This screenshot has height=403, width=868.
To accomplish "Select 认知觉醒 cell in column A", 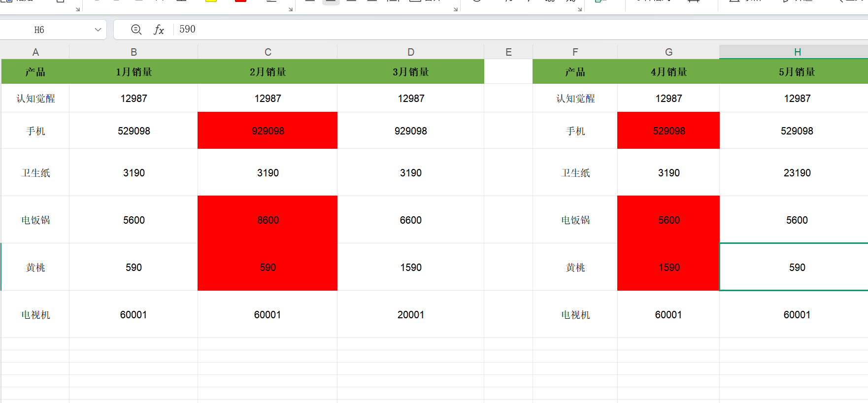I will point(35,98).
